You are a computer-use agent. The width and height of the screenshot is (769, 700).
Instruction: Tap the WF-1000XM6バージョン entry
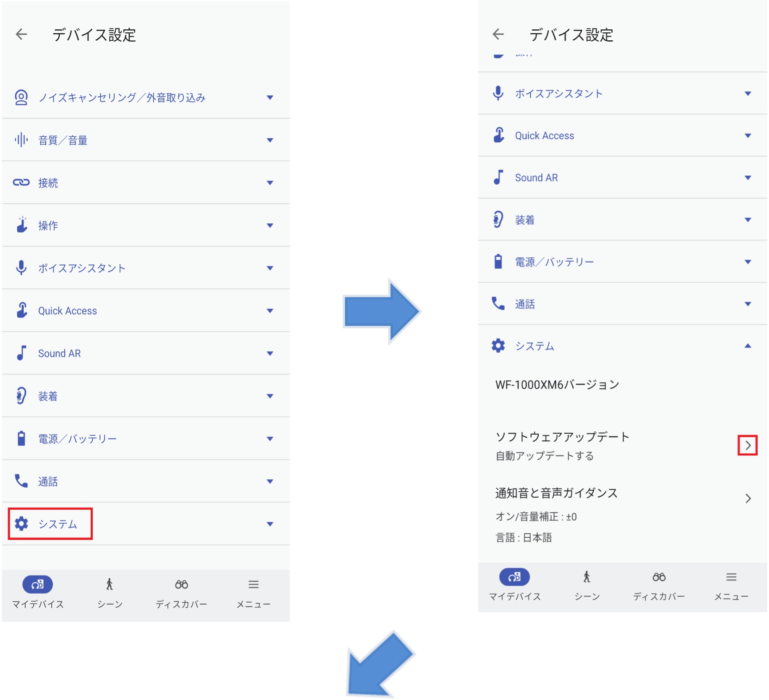[557, 385]
